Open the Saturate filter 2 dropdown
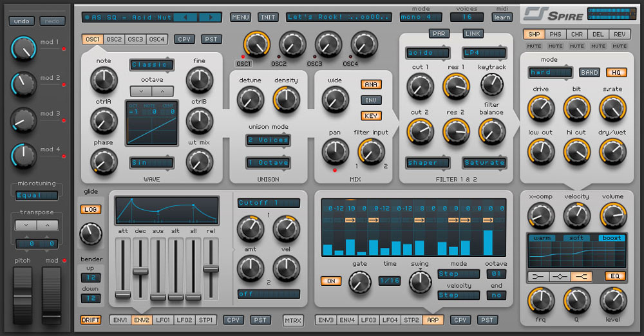 coord(484,163)
